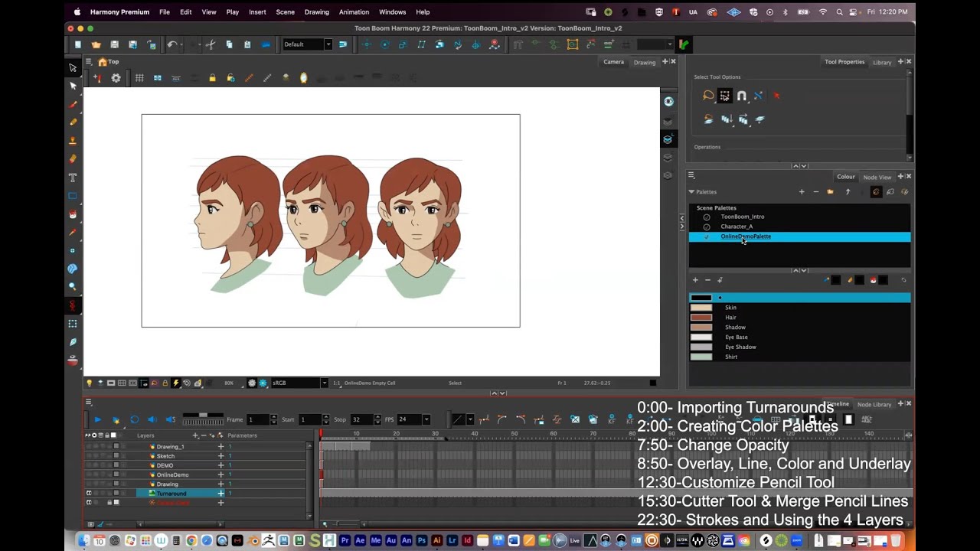Pick the Shadow colour swatch
Viewport: 980px width, 551px height.
[701, 328]
